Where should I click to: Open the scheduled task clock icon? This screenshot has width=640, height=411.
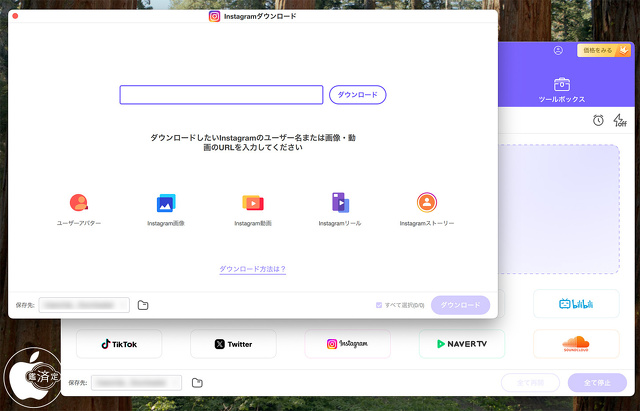[598, 120]
